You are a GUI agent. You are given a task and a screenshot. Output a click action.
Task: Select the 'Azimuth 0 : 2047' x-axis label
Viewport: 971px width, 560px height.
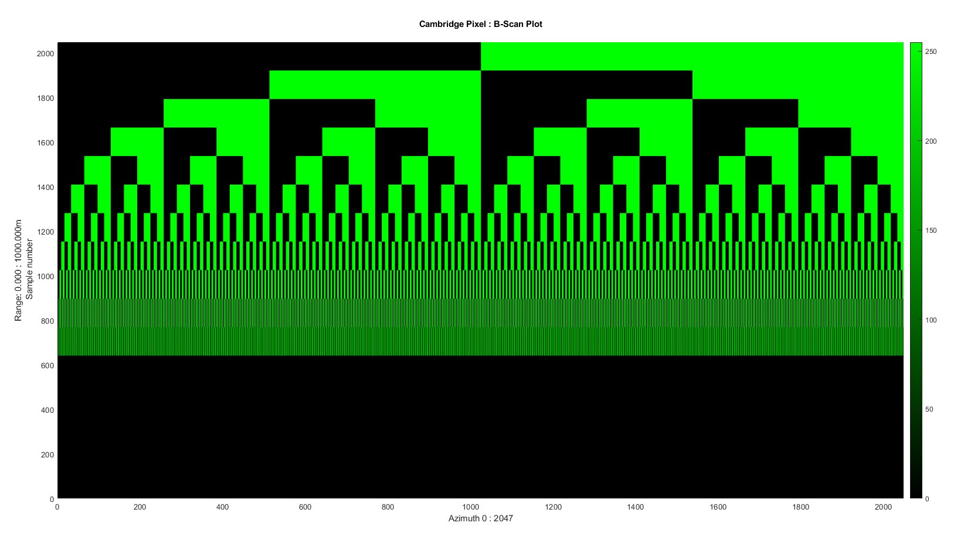480,518
